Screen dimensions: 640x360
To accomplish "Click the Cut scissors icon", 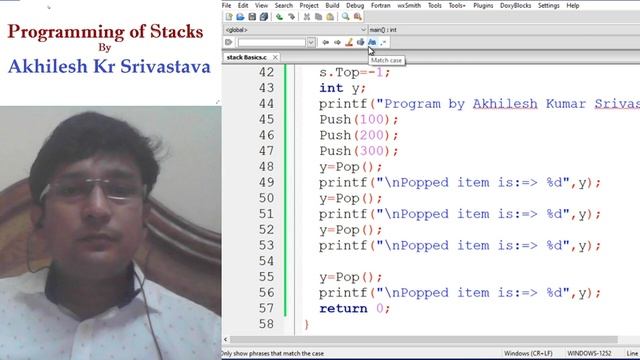I will [307, 17].
